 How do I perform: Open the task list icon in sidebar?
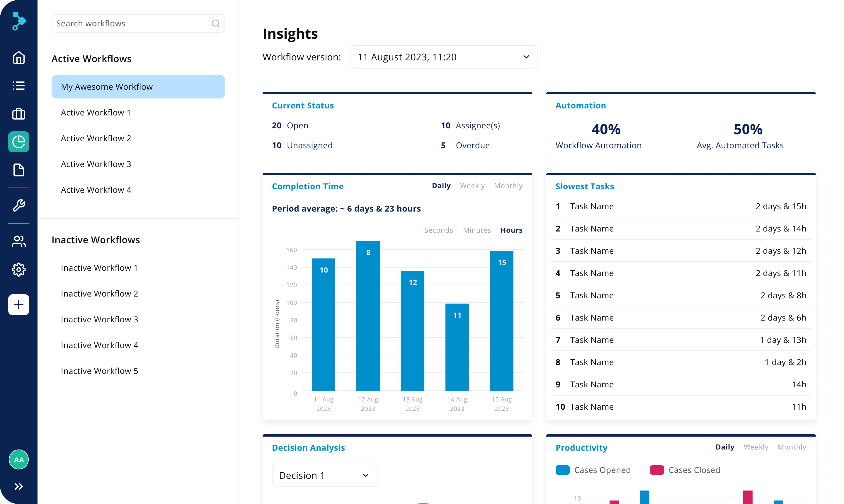(x=19, y=86)
